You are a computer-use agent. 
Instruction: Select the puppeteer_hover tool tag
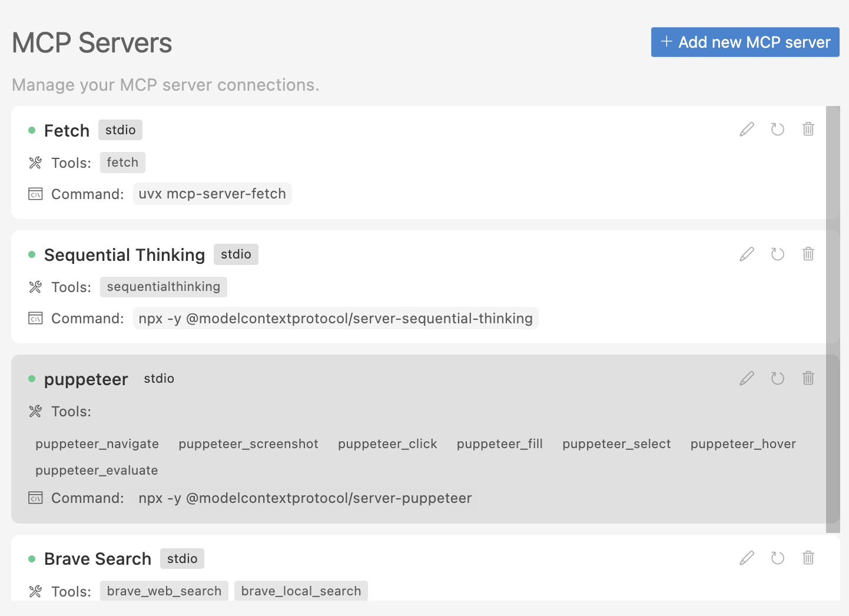743,444
